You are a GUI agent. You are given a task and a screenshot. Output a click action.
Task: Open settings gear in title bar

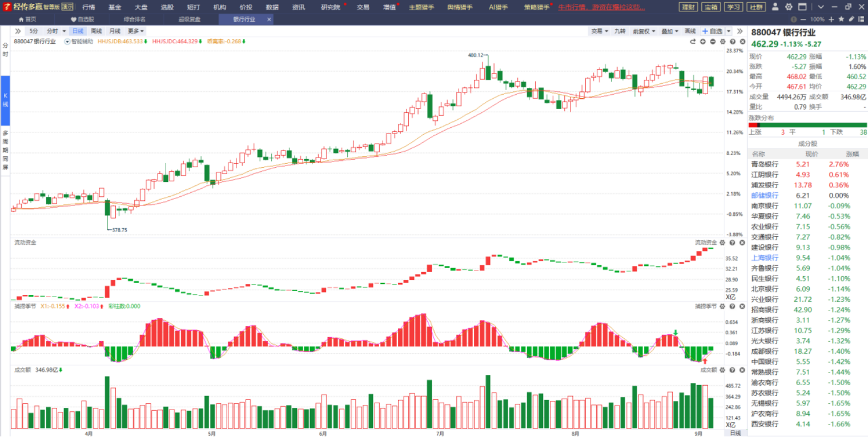[x=789, y=7]
